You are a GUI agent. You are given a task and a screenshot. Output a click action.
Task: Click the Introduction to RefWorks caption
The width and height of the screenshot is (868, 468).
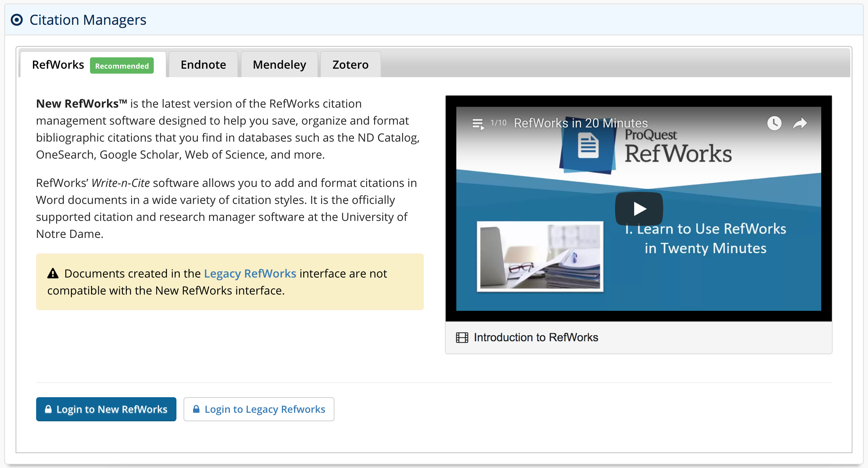536,337
